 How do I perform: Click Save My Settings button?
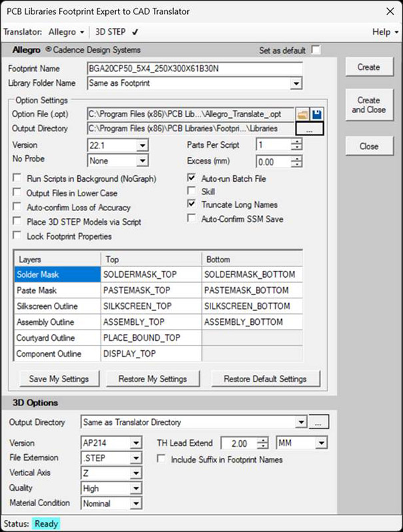coord(59,379)
